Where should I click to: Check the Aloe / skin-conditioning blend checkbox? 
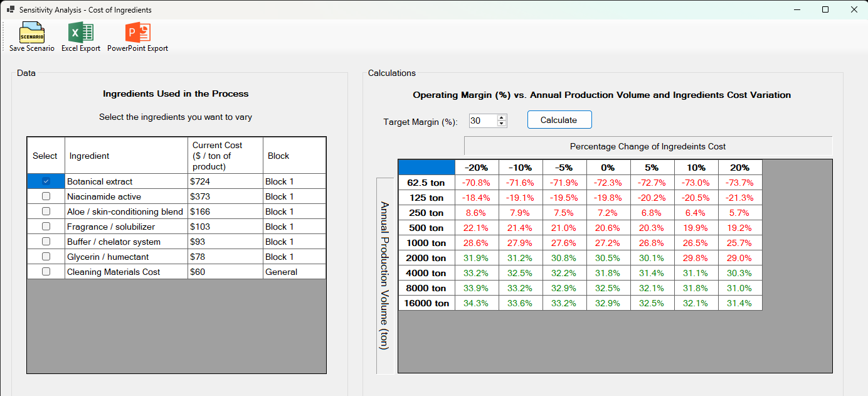coord(46,211)
